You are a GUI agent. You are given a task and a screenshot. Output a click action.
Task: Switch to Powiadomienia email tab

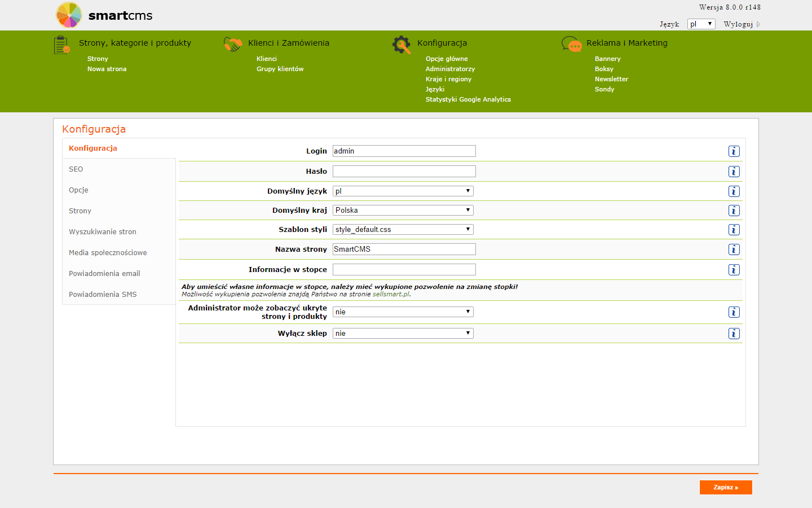pyautogui.click(x=119, y=274)
